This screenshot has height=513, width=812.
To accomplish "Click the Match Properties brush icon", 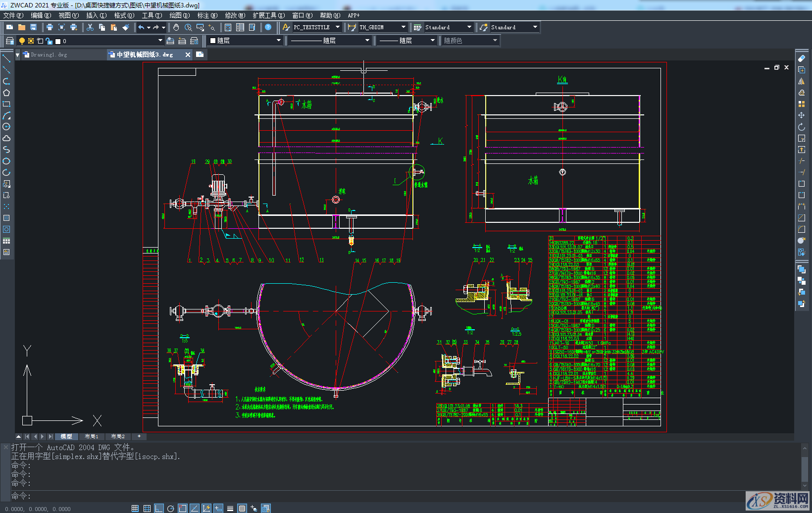I will pyautogui.click(x=126, y=27).
